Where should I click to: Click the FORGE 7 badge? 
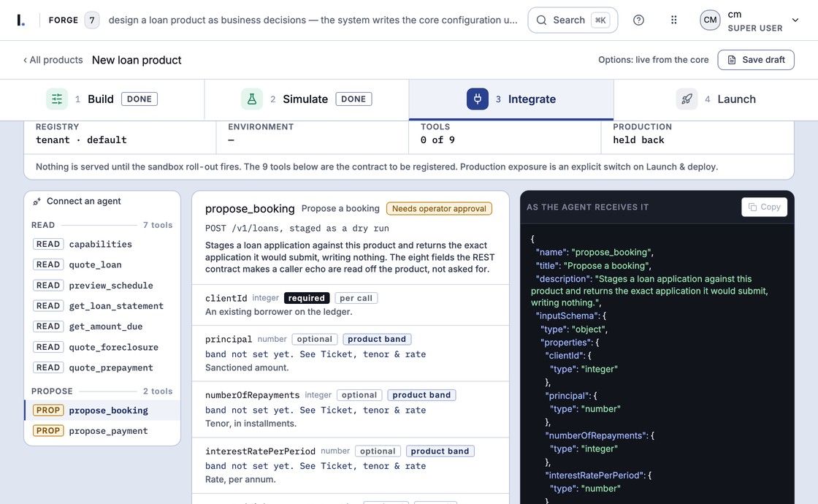(92, 20)
